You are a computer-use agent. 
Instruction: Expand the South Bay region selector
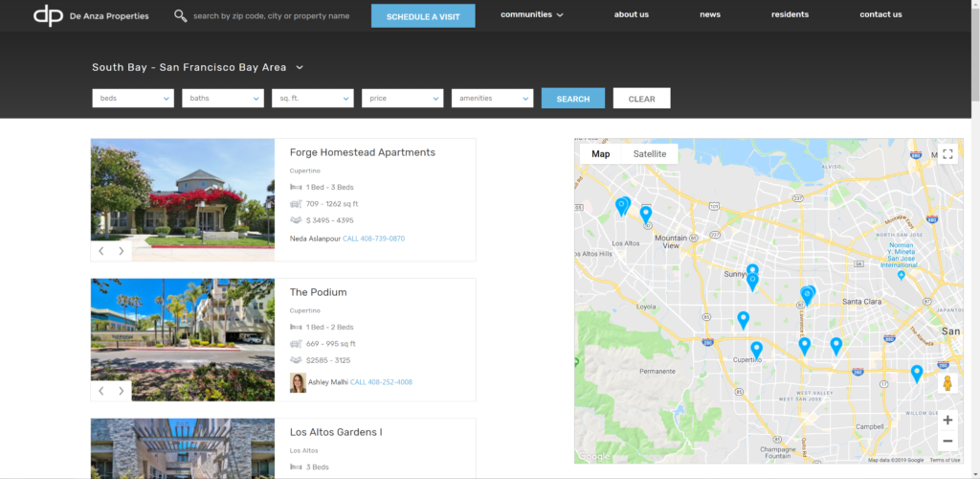click(x=197, y=67)
